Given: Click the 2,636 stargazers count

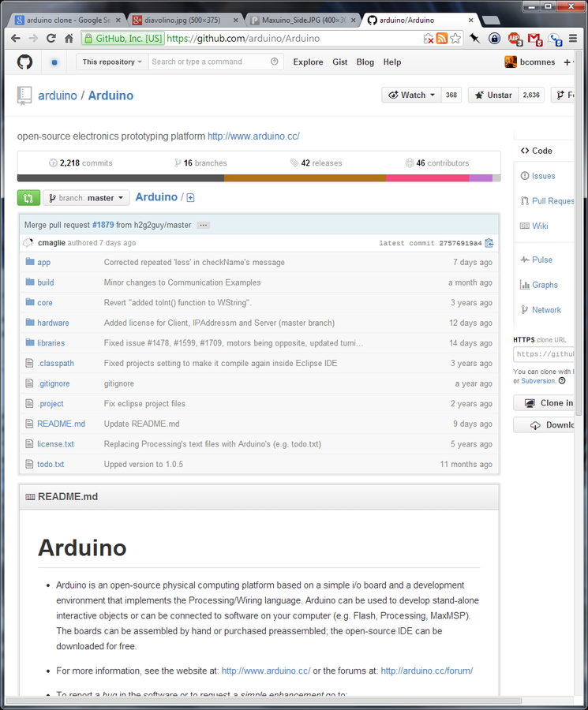Looking at the screenshot, I should pyautogui.click(x=531, y=95).
